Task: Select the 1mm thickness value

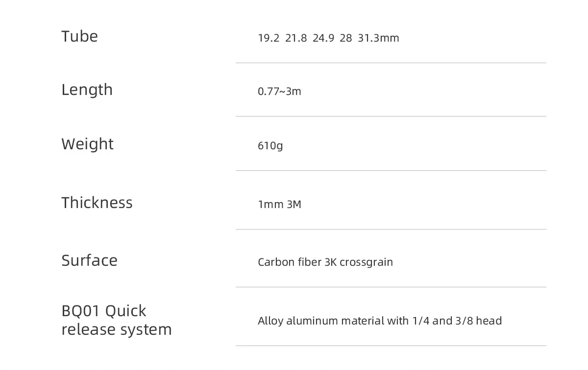Action: pos(270,205)
